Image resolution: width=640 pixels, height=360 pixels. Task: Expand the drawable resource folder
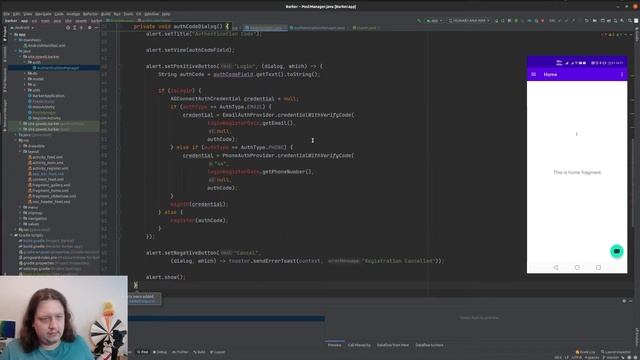pos(21,146)
